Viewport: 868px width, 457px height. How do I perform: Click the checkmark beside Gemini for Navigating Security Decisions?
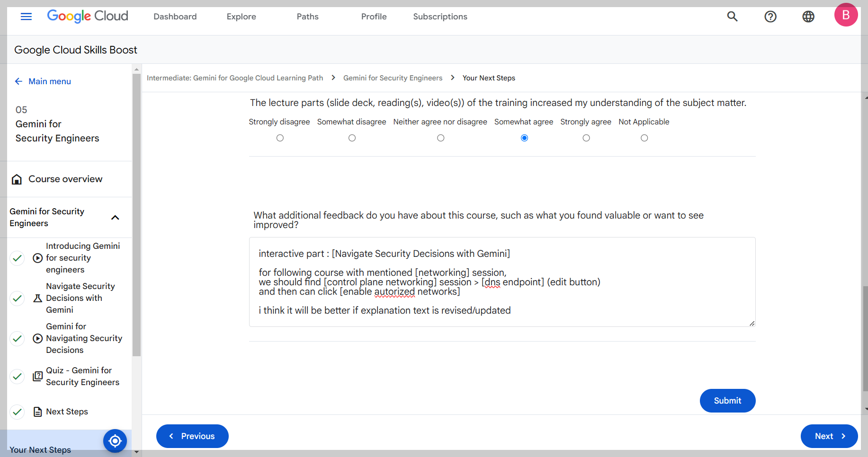click(18, 338)
